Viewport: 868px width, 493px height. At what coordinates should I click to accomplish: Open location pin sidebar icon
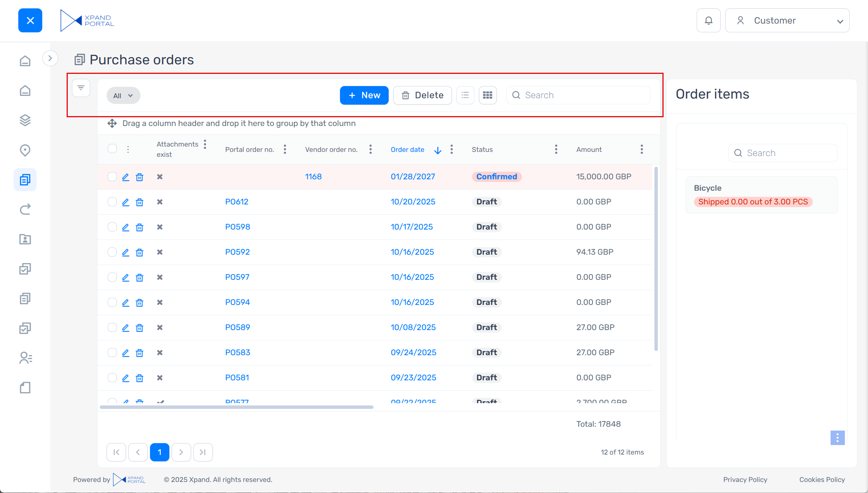click(25, 150)
